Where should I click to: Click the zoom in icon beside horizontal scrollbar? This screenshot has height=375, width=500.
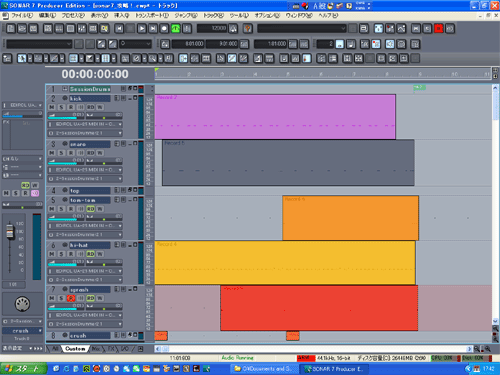[x=487, y=349]
